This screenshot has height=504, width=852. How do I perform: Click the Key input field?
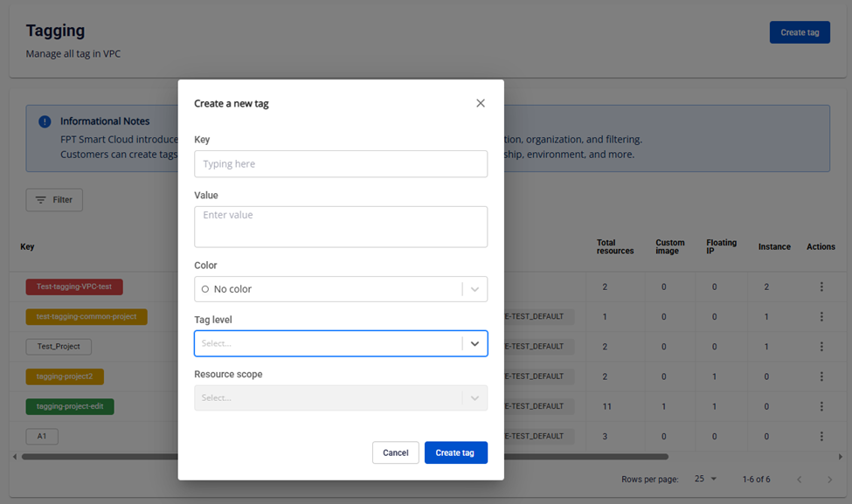(x=341, y=164)
